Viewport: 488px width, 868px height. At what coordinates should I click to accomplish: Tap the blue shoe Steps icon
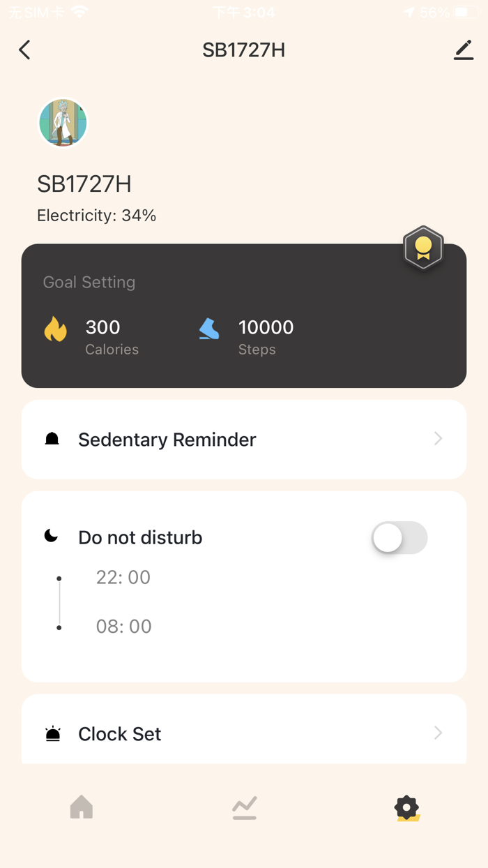tap(208, 328)
